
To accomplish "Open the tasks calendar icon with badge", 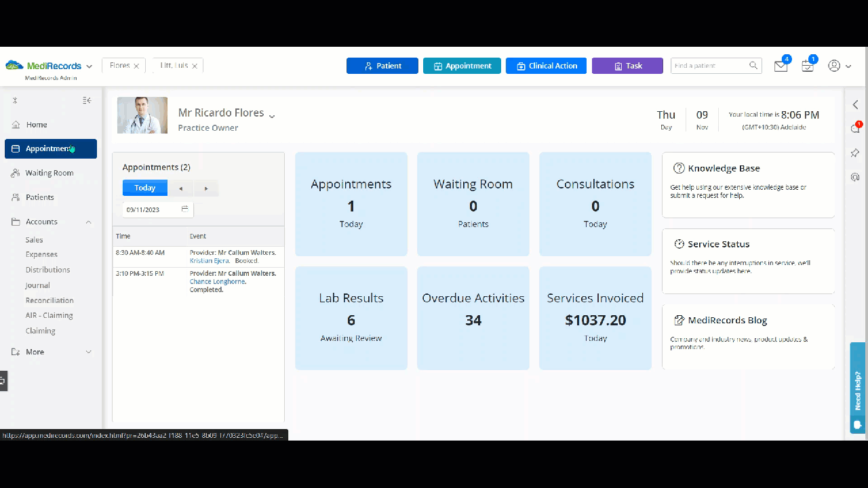I will click(807, 66).
